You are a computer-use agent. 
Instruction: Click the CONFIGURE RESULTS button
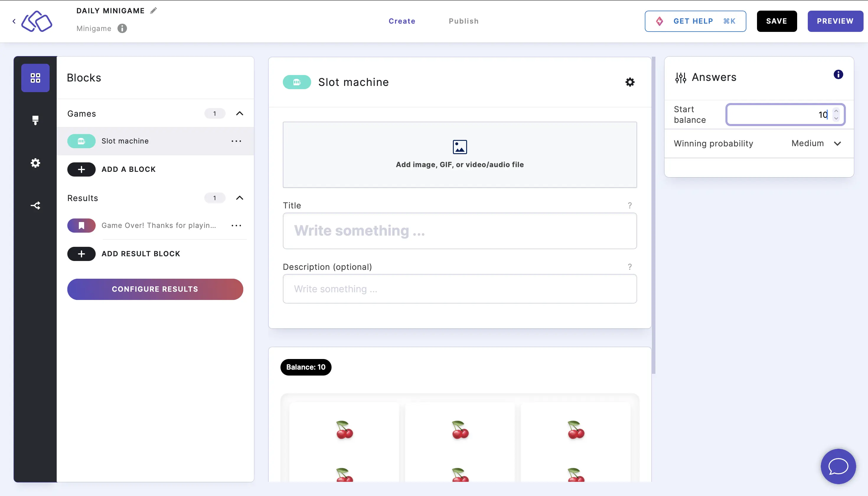click(x=155, y=289)
